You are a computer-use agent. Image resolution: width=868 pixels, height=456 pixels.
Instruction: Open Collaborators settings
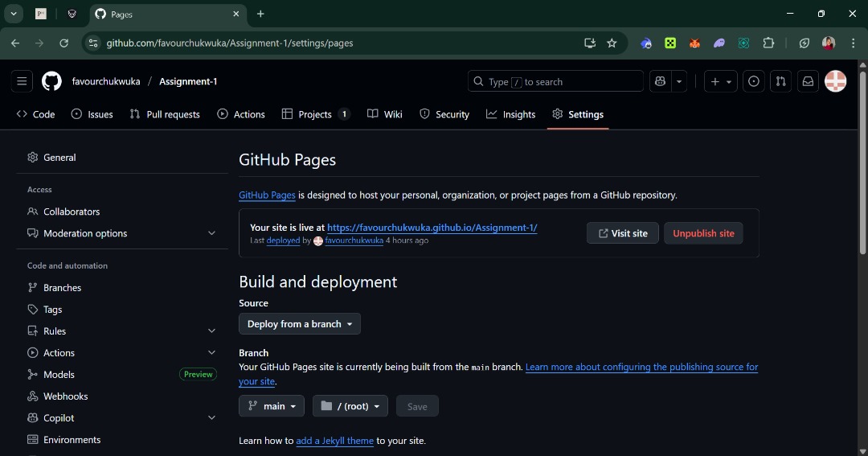click(122, 212)
